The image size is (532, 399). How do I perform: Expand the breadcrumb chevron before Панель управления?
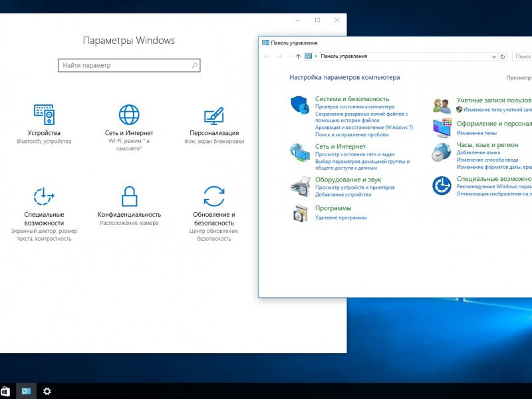(317, 57)
